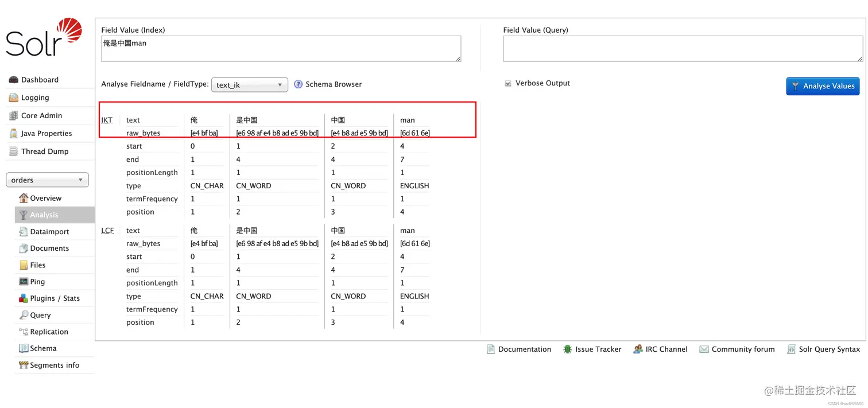Click the Documents icon
The width and height of the screenshot is (868, 408).
point(24,248)
